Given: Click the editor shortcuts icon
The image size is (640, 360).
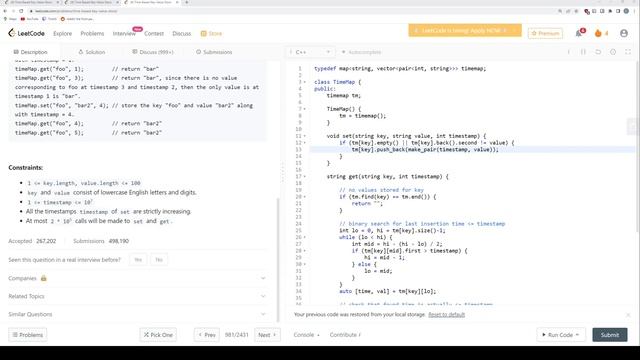Looking at the screenshot, I should tap(583, 52).
